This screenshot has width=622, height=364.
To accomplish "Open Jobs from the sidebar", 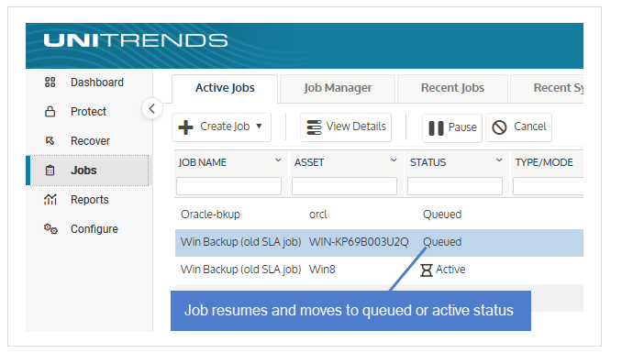I will 89,171.
